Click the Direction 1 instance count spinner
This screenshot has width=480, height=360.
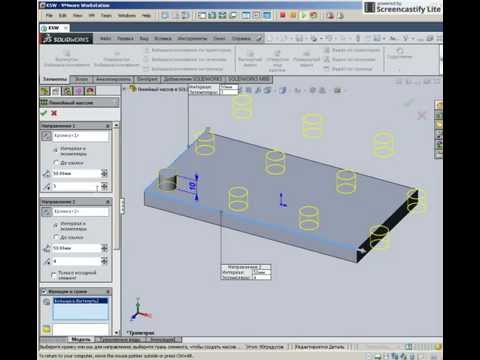[x=104, y=186]
